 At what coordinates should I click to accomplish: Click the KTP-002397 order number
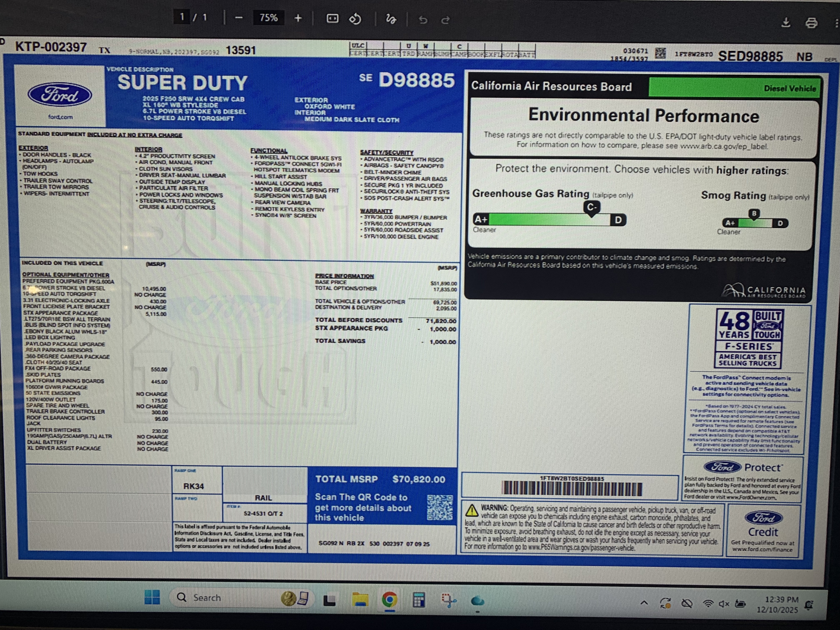click(51, 47)
